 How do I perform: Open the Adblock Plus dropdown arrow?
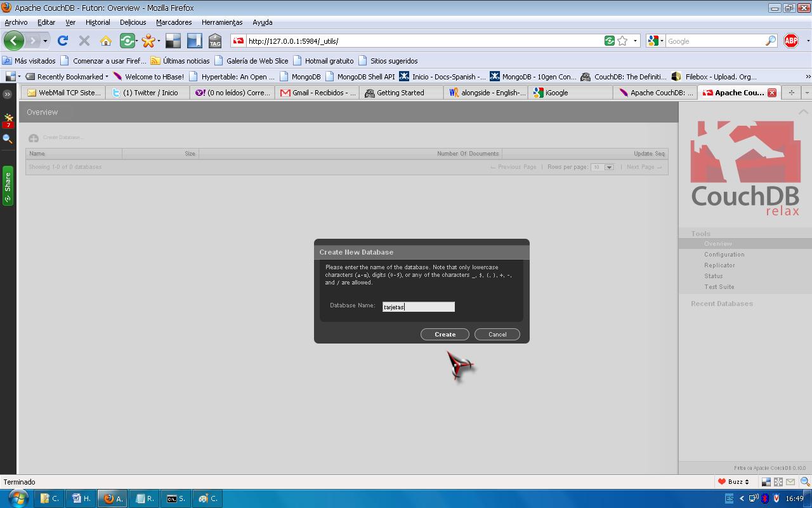click(x=808, y=41)
